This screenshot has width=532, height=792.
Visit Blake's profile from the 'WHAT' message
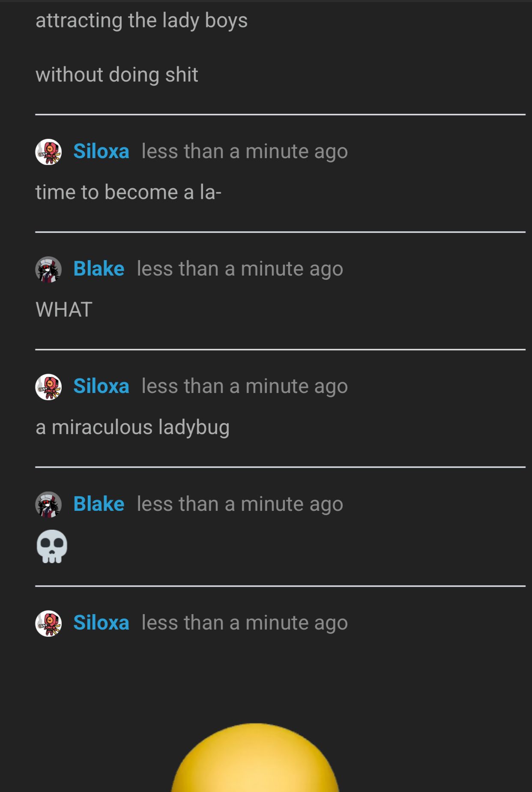point(99,269)
